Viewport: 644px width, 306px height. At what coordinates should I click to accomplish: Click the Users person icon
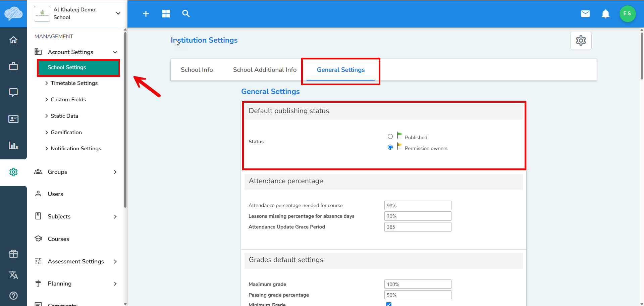38,194
